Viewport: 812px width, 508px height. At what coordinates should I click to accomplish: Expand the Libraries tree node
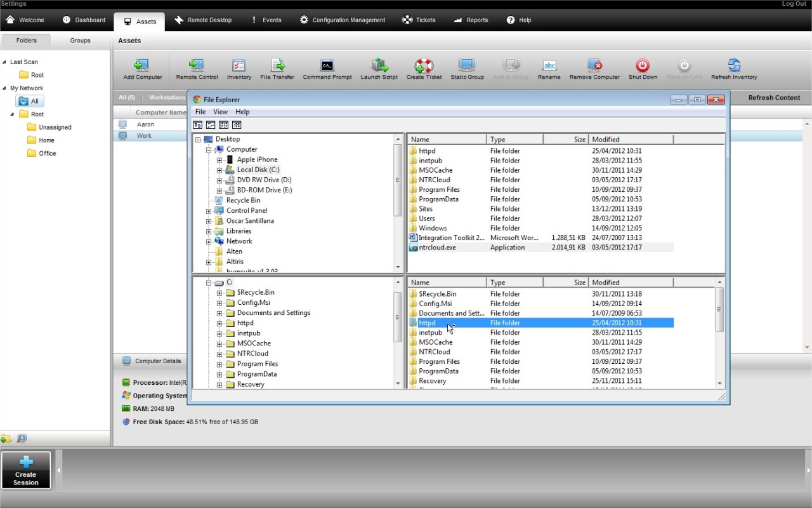tap(209, 231)
